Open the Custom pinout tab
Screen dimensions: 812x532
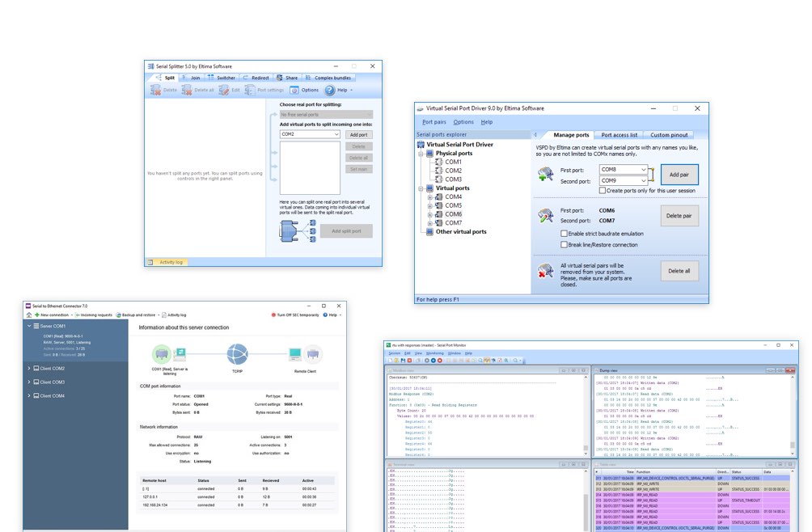point(669,134)
